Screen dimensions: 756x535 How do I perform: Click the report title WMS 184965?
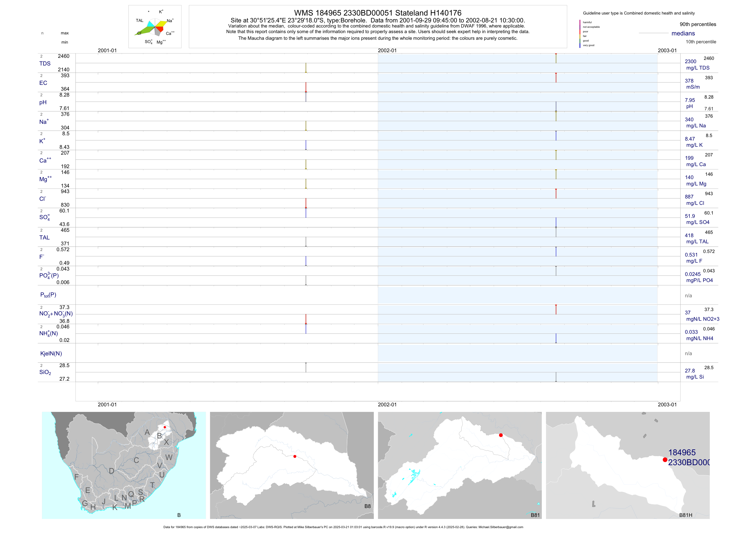pos(378,13)
